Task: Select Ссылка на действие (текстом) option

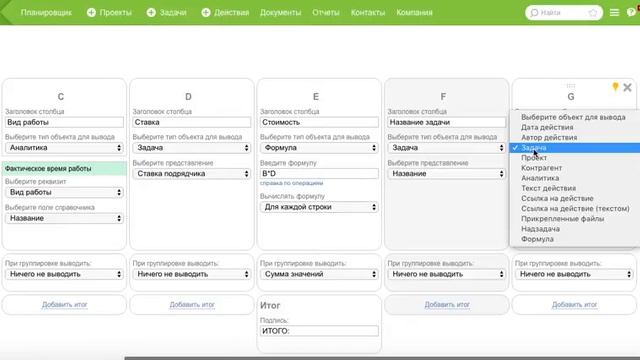Action: pyautogui.click(x=575, y=209)
